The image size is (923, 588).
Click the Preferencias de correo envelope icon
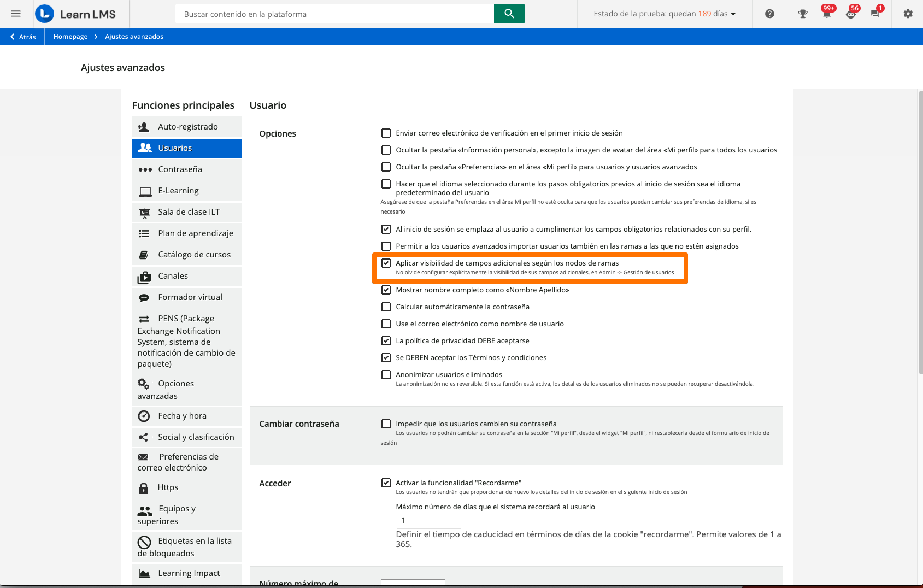click(143, 457)
